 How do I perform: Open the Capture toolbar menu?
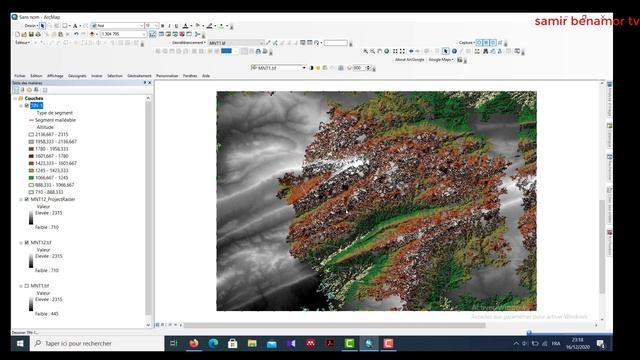(467, 42)
